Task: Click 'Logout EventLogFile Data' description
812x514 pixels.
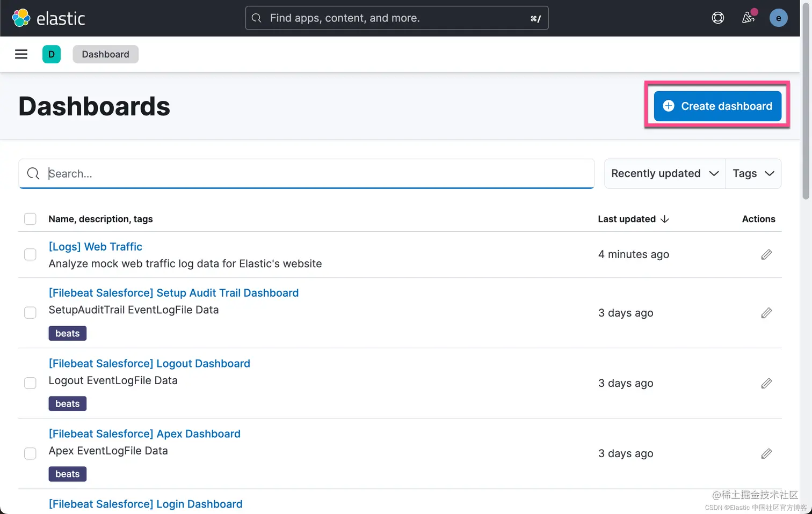Action: [x=113, y=380]
